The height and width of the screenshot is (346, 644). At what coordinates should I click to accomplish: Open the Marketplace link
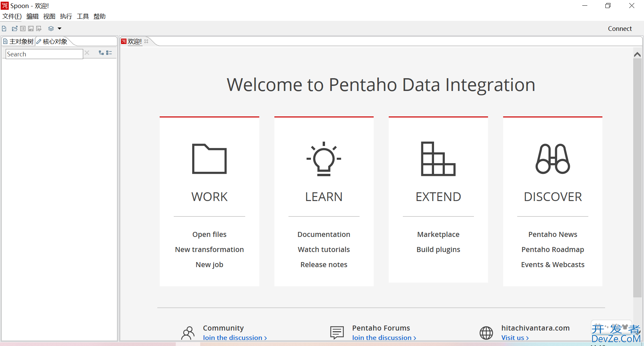438,234
